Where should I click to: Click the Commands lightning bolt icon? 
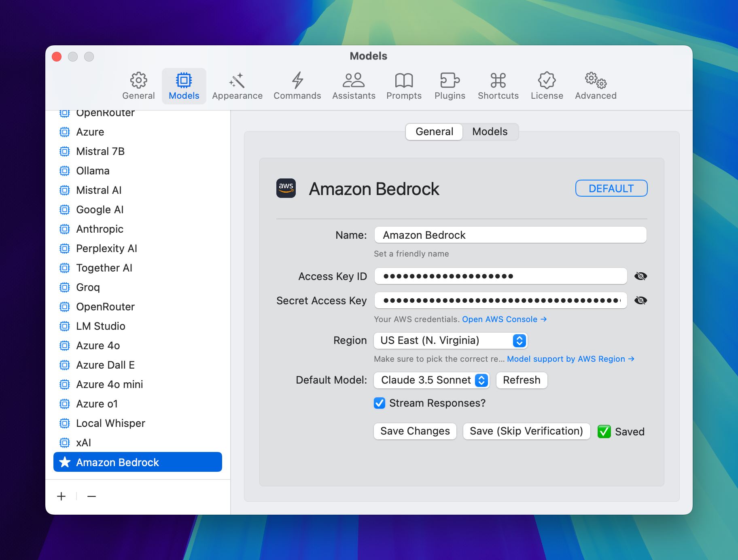297,80
